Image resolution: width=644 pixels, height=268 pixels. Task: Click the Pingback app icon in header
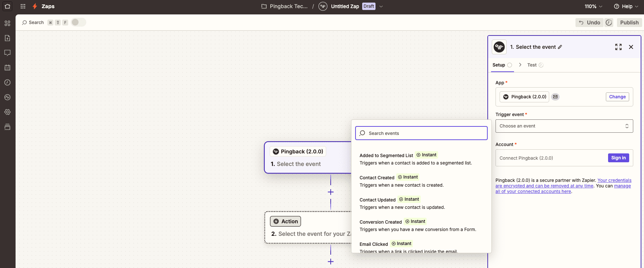(323, 6)
